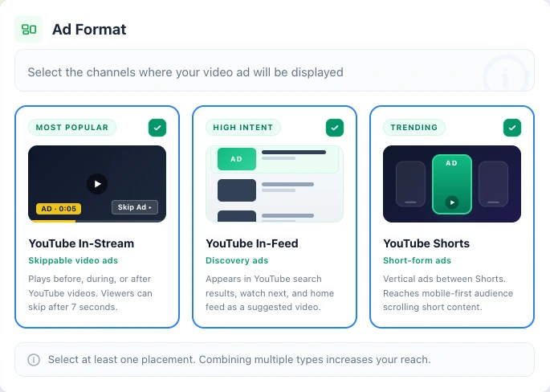The height and width of the screenshot is (392, 550).
Task: Click Shorts description about vertical ads
Action: [x=448, y=293]
